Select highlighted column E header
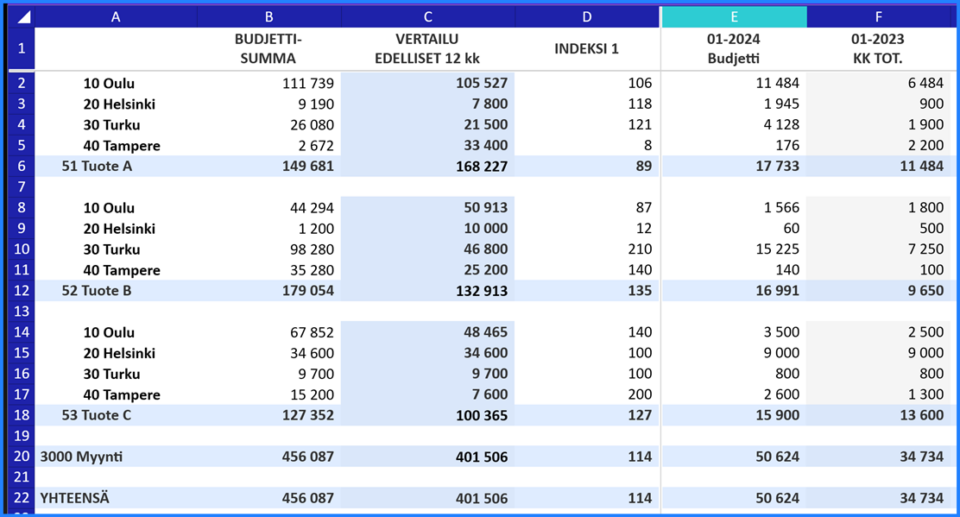 point(733,17)
